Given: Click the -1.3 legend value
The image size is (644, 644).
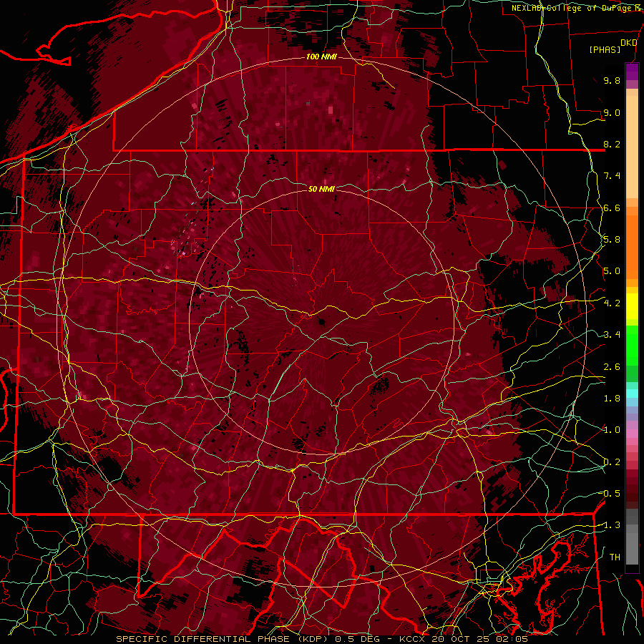Looking at the screenshot, I should (611, 525).
